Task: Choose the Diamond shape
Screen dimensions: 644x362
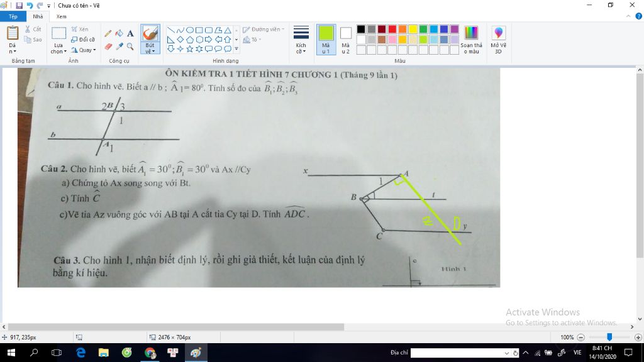Action: (180, 40)
